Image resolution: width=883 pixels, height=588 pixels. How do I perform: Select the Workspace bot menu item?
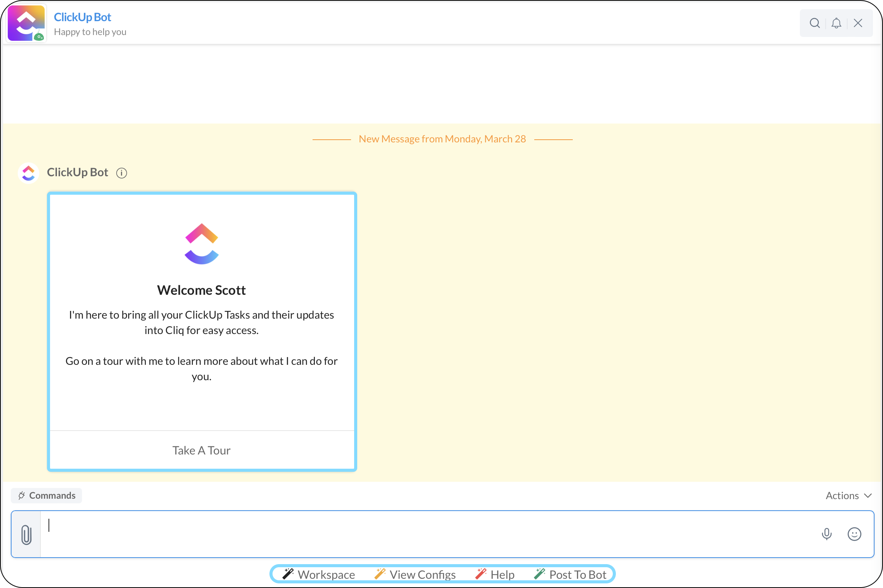[319, 575]
